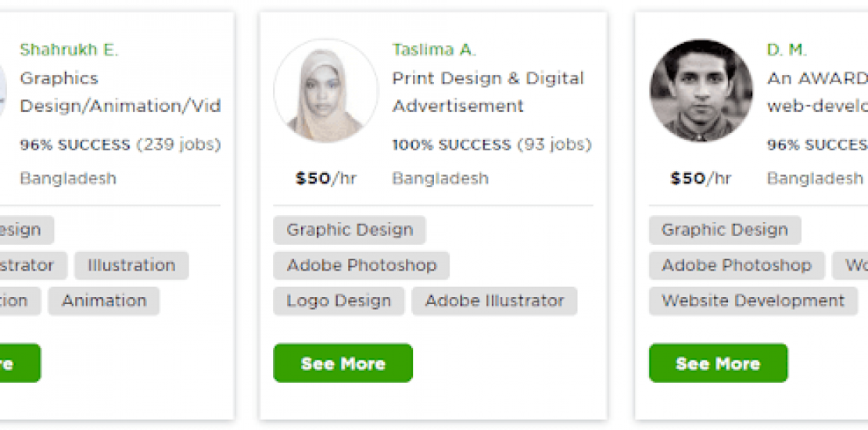Screen dimensions: 868x430
Task: Choose the Adobe Illustrator skill tag
Action: (x=494, y=301)
